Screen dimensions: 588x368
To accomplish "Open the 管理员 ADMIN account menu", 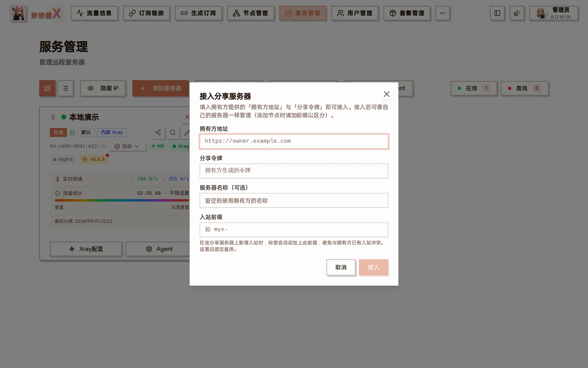I will click(553, 13).
